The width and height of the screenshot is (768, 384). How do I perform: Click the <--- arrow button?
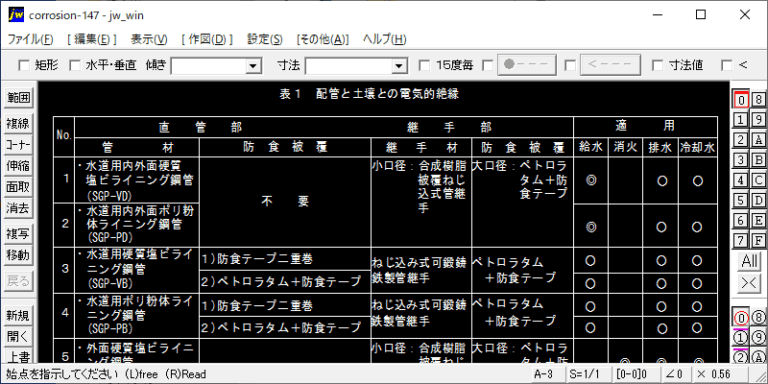[610, 65]
